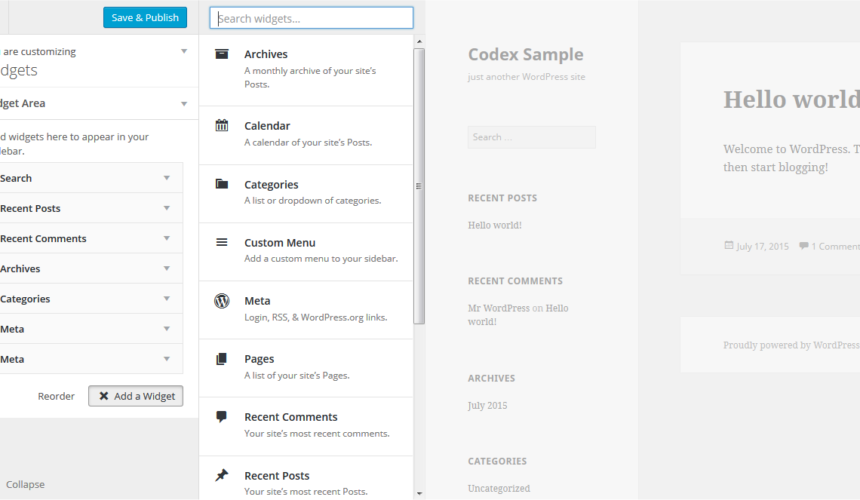Image resolution: width=860 pixels, height=500 pixels.
Task: Collapse the Widget Area section arrow
Action: pyautogui.click(x=184, y=104)
